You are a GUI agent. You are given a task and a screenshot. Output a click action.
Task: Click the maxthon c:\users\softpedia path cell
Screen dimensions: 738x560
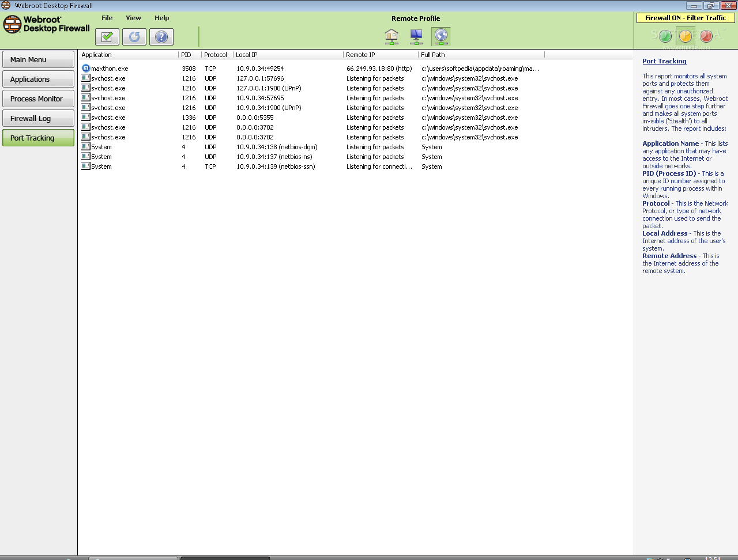(x=480, y=69)
